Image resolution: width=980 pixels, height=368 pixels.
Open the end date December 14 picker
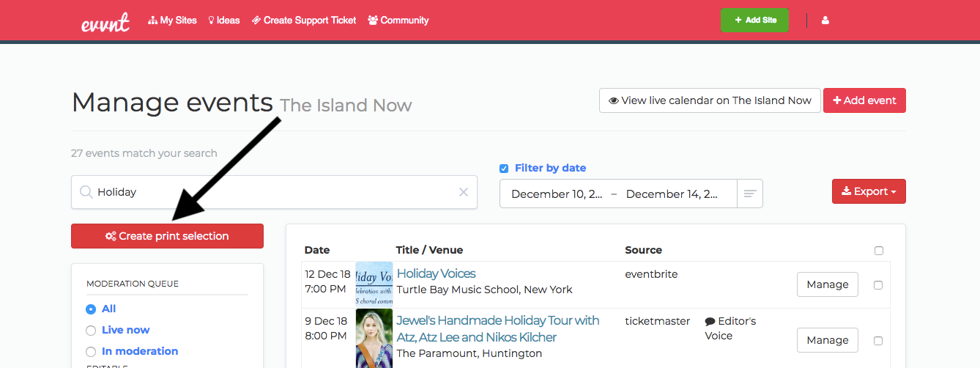[672, 194]
